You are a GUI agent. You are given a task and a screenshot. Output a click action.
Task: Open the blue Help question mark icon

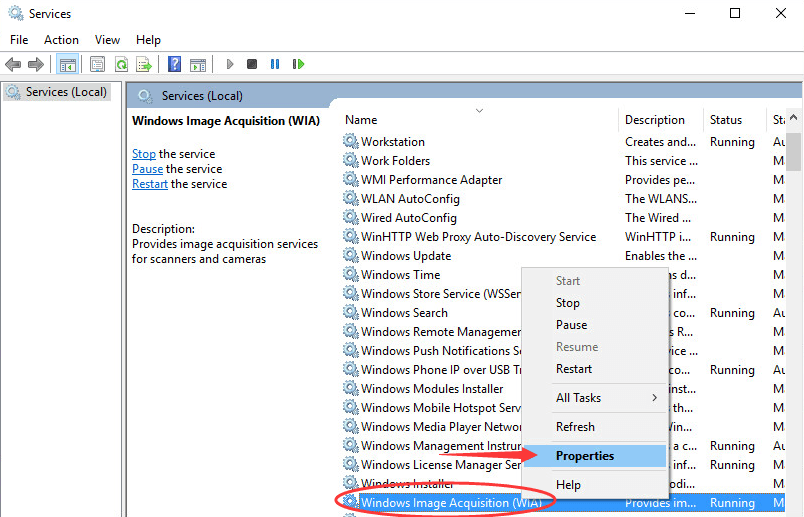coord(174,64)
